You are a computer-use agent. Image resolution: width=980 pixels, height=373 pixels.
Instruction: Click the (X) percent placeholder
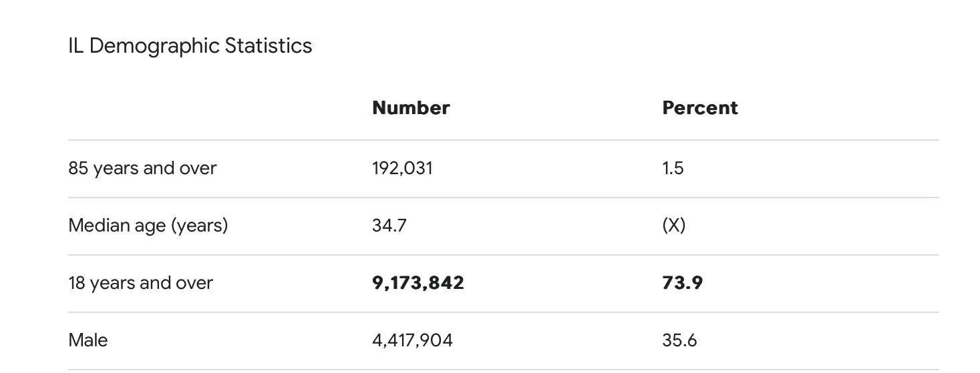click(673, 226)
